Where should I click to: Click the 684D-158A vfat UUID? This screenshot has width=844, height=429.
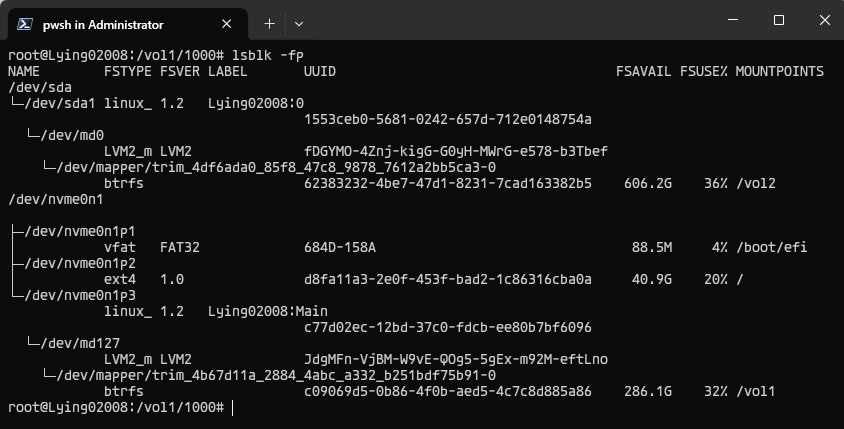coord(340,248)
